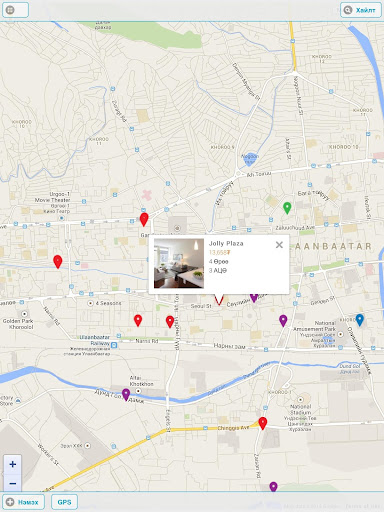Click the 13,658₮ price in the popup
The image size is (384, 512).
point(220,252)
